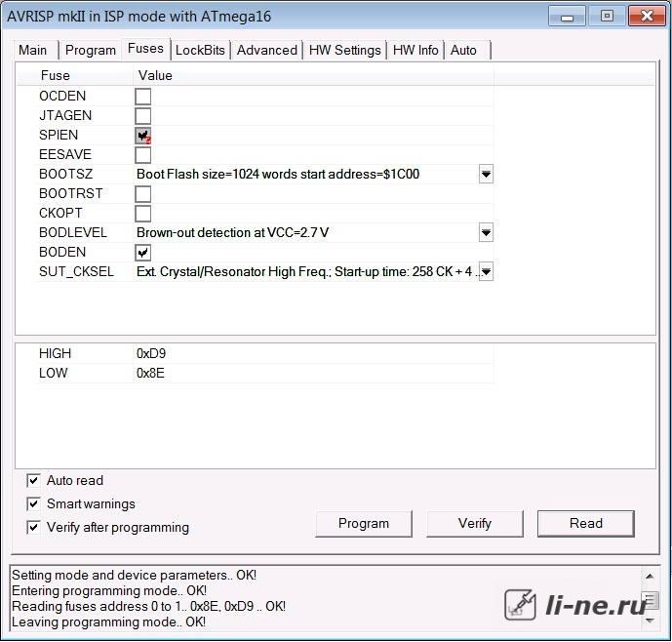Enable the OCDEN fuse checkbox
672x642 pixels.
tap(143, 97)
